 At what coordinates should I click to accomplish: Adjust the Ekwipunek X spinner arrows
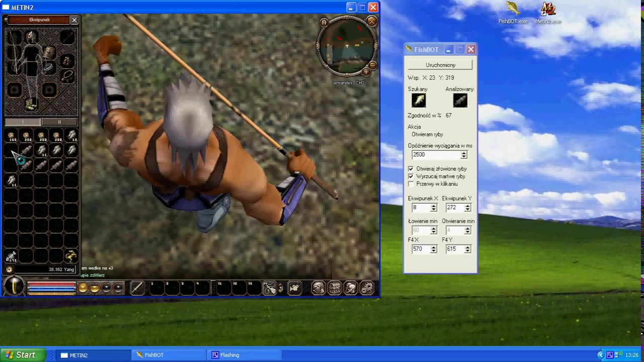pyautogui.click(x=433, y=208)
